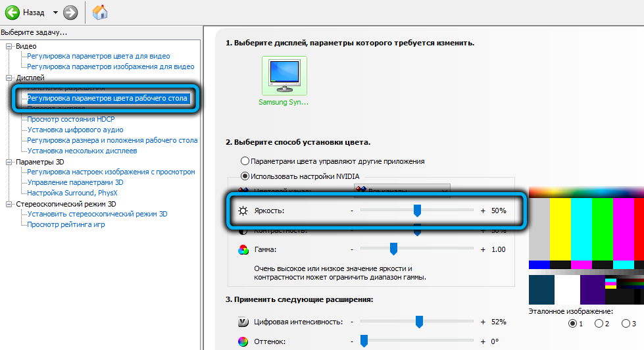Select 'Параметрами цвета управляют другие приложения' option
This screenshot has width=644, height=350.
pos(245,161)
